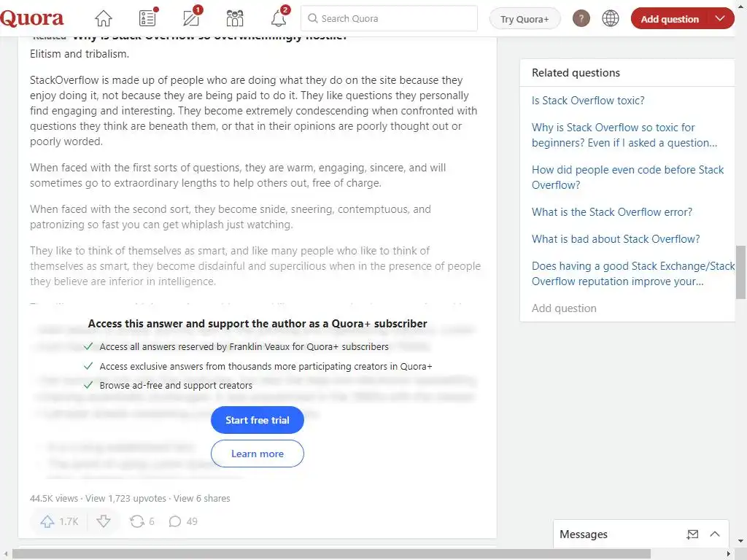Click the vertical scrollbar thumb
The width and height of the screenshot is (747, 560).
click(x=740, y=272)
